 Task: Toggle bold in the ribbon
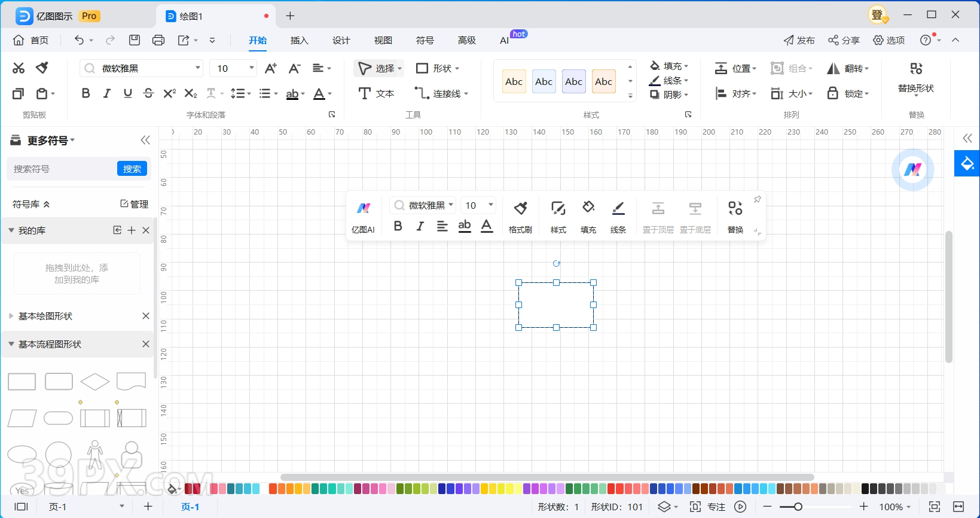click(x=86, y=93)
